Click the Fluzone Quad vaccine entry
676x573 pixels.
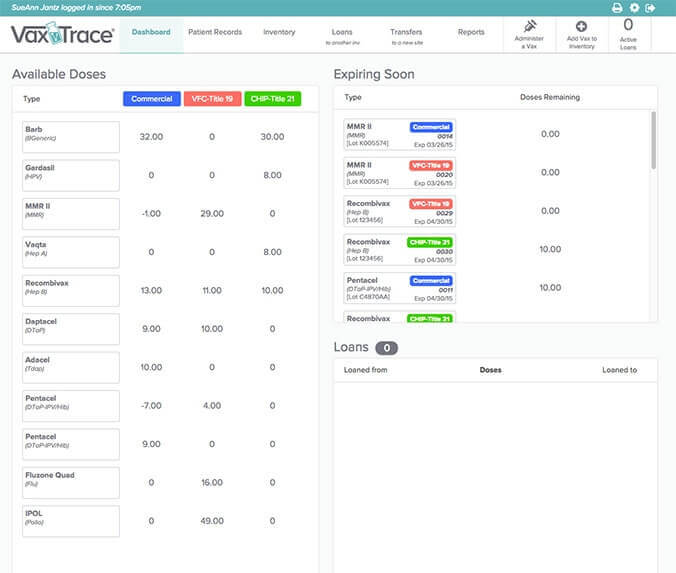click(71, 482)
